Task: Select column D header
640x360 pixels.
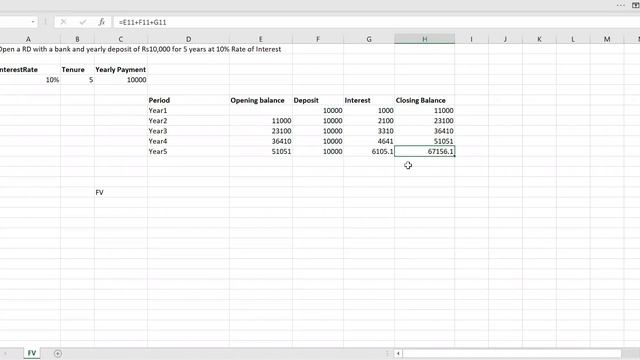Action: pos(188,39)
